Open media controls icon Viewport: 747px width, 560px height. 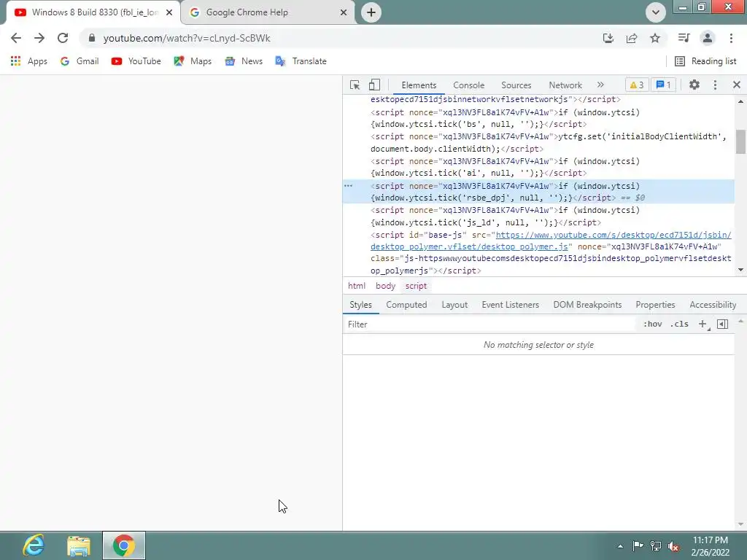click(x=684, y=38)
